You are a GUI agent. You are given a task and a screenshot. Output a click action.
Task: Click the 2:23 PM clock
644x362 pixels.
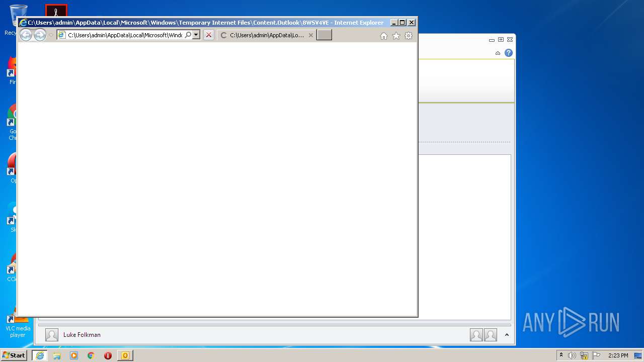pos(618,355)
